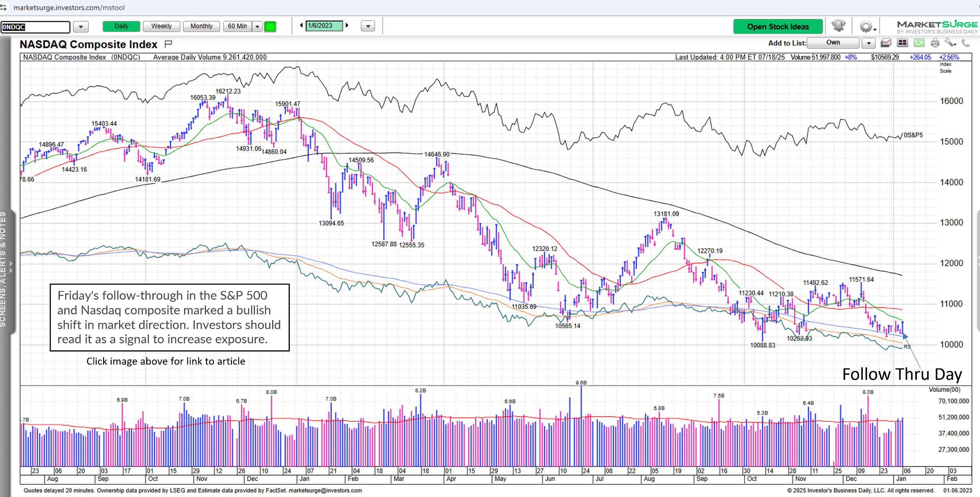Print the chart with printer icon
The height and width of the screenshot is (497, 980).
934,43
